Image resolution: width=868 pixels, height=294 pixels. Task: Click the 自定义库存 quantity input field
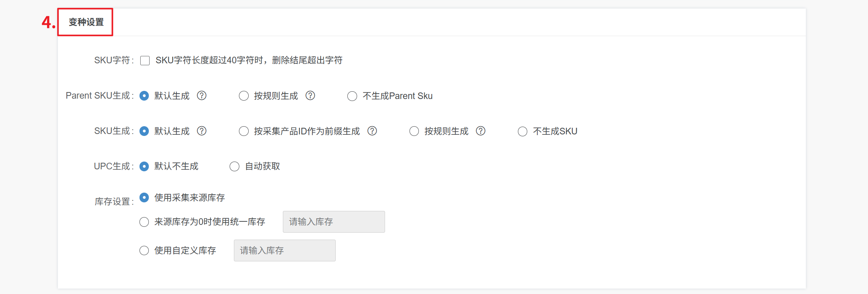click(284, 251)
